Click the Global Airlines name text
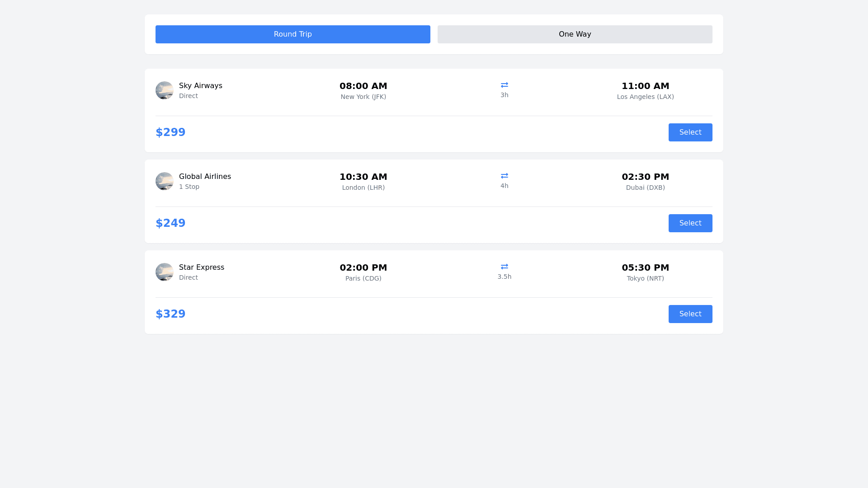868x488 pixels. (x=205, y=176)
